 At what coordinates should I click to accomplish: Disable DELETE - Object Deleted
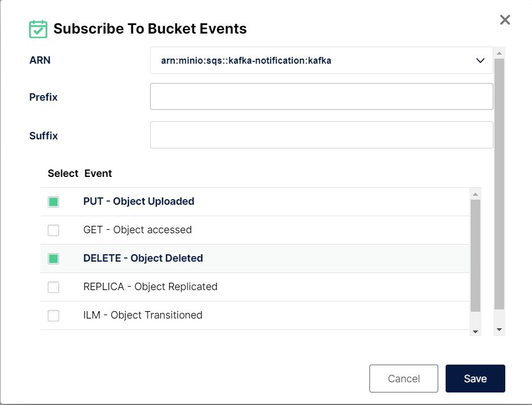53,258
